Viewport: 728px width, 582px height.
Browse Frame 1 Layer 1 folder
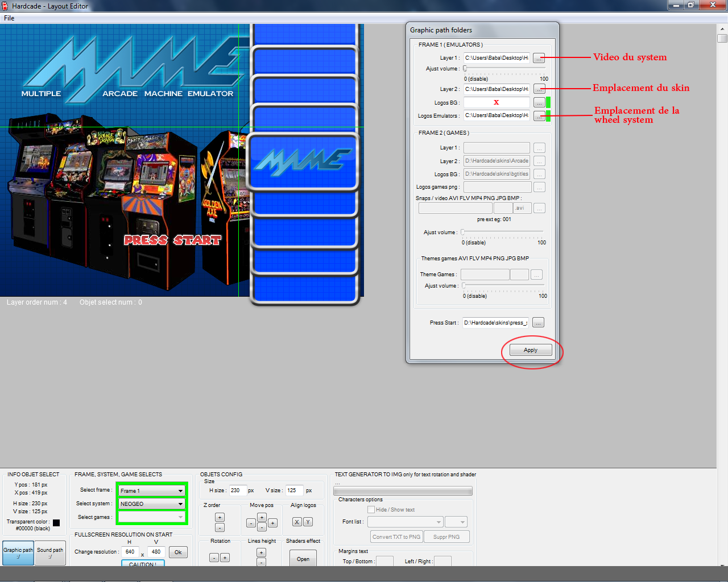click(539, 58)
